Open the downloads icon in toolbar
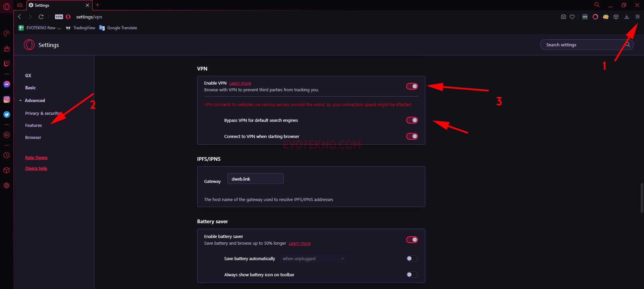This screenshot has height=289, width=644. pyautogui.click(x=627, y=17)
